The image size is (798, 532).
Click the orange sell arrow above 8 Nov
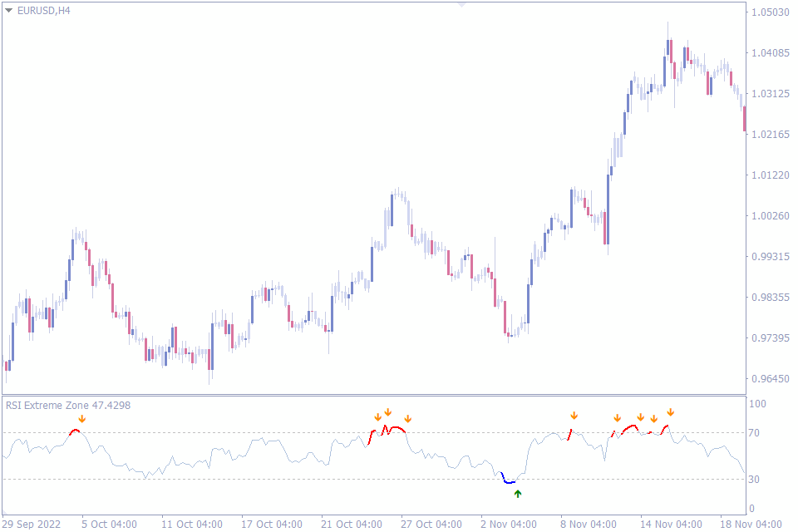pos(574,414)
